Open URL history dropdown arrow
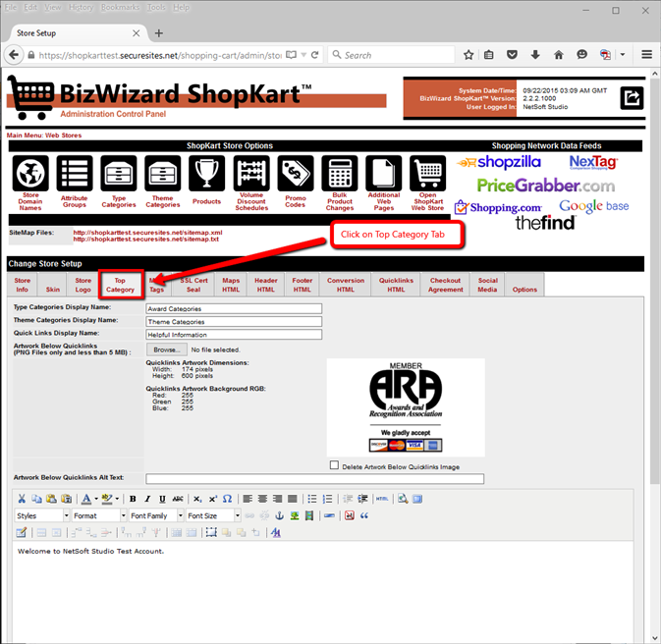661x644 pixels. click(303, 55)
